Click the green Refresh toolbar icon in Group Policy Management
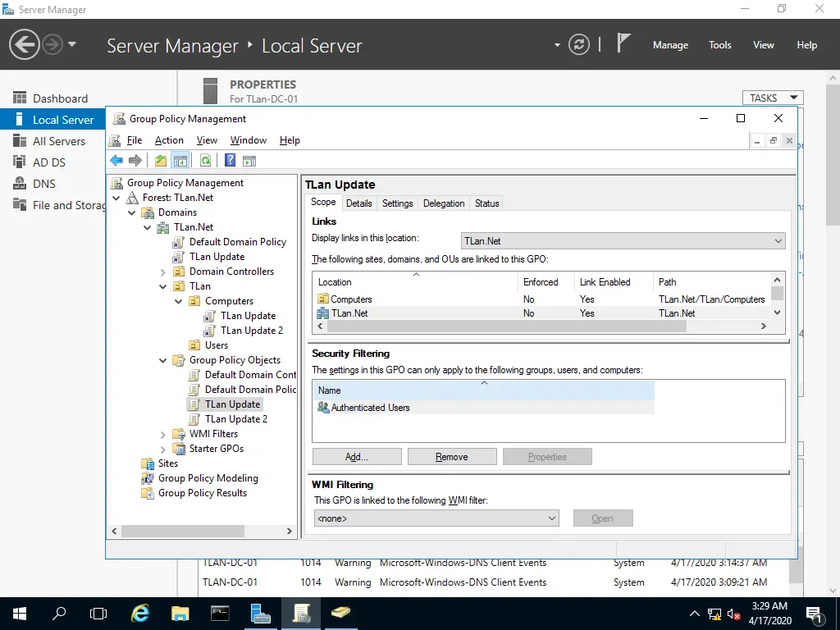Viewport: 840px width, 630px height. 205,160
